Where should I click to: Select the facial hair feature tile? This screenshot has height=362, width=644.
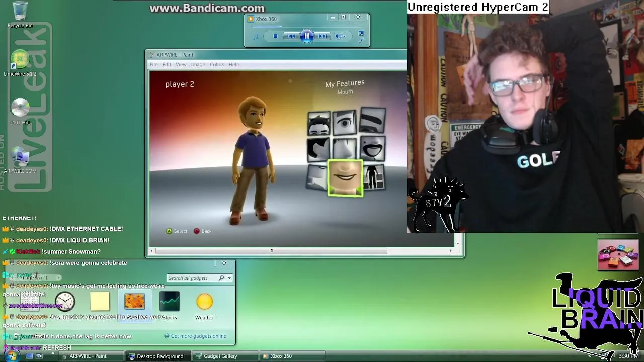(373, 149)
